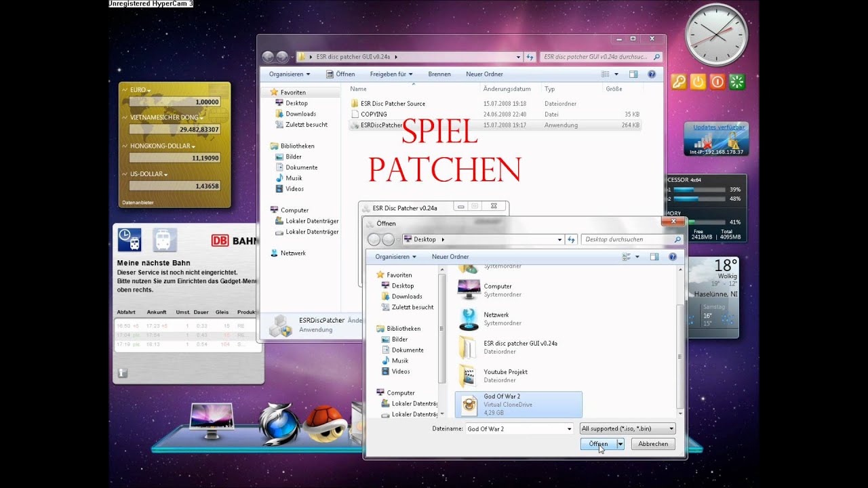Click the clock-and-train icon in DB Bahn gadget
The height and width of the screenshot is (488, 868).
[130, 240]
